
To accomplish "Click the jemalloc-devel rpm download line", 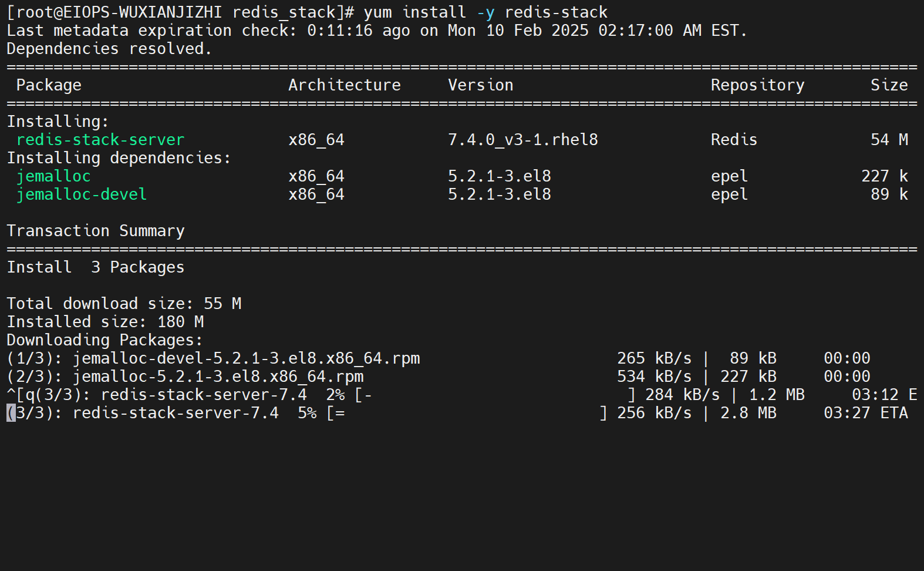I will click(213, 358).
